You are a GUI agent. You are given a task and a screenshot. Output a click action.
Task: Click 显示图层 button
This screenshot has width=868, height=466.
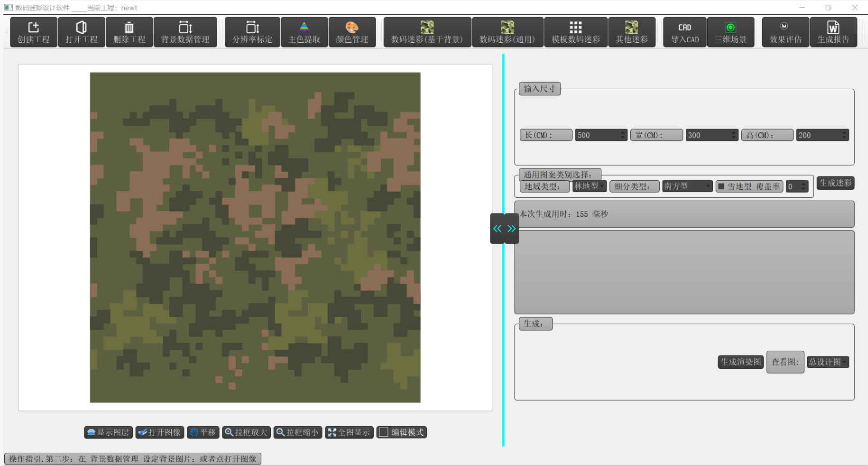coord(109,432)
